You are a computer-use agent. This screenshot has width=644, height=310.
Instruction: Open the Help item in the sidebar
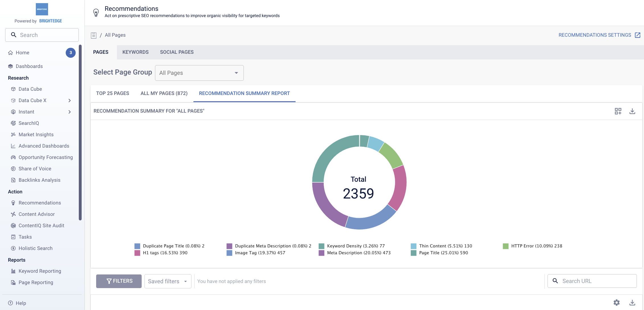pos(21,303)
